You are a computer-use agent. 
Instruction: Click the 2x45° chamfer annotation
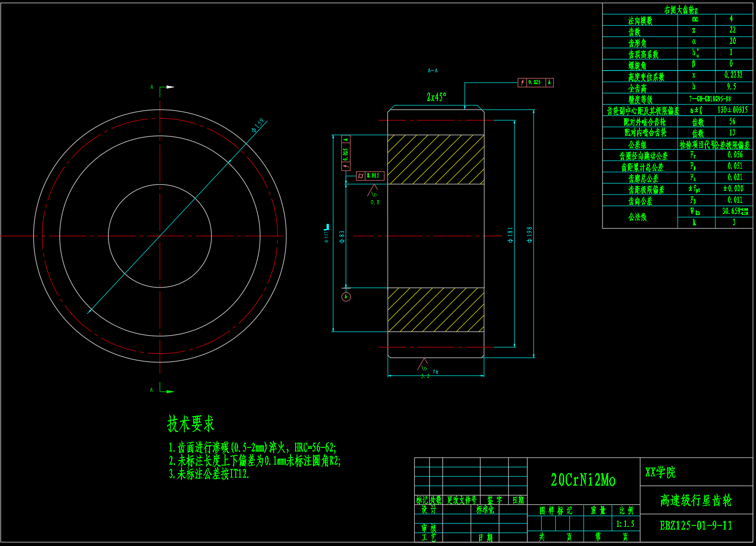point(436,97)
